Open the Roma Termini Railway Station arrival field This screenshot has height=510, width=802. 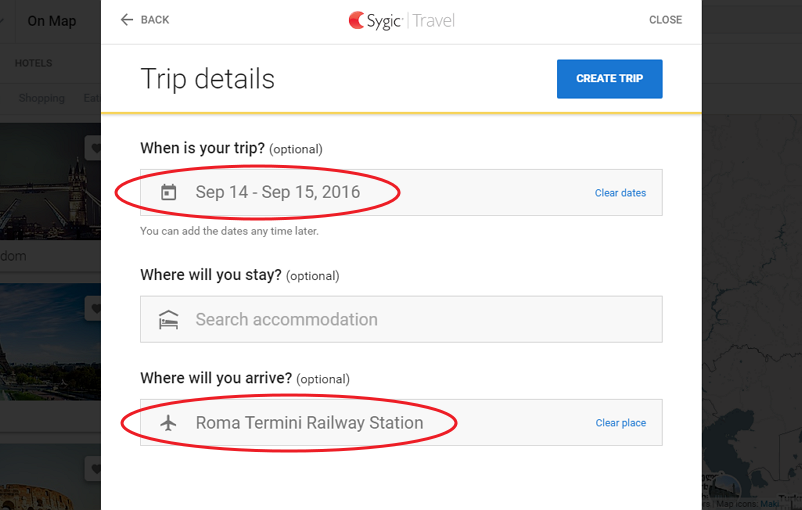(309, 423)
